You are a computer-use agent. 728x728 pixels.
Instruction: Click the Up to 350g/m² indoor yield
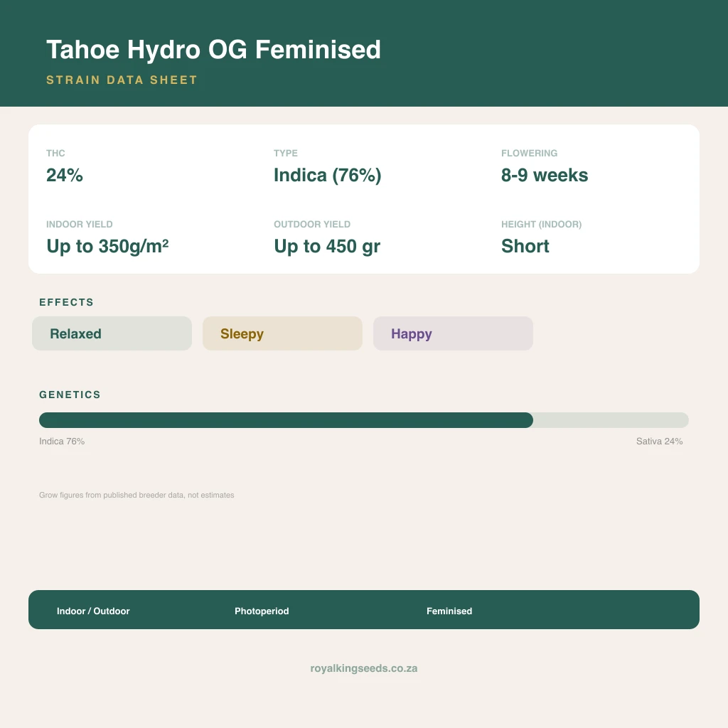pos(108,246)
